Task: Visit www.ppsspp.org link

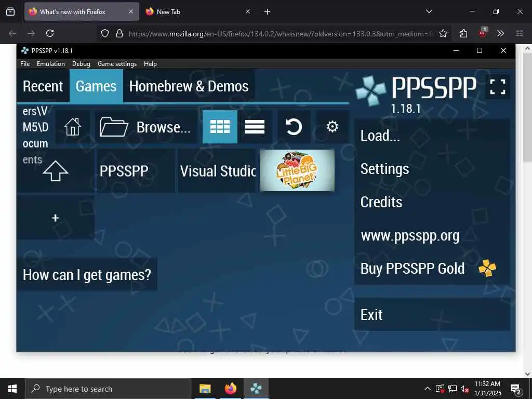Action: click(432, 235)
